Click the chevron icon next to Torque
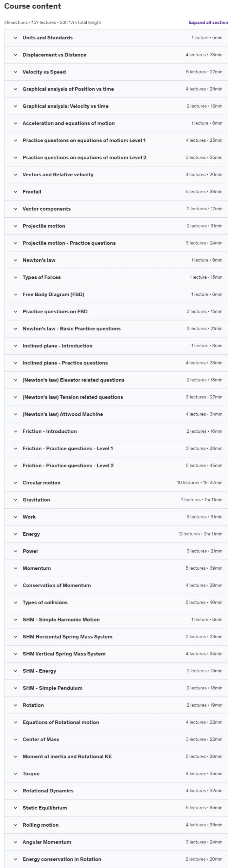This screenshot has height=868, width=228. point(15,773)
